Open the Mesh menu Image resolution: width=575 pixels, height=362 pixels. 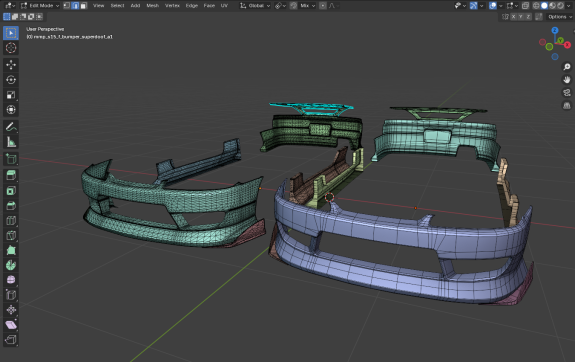(153, 6)
